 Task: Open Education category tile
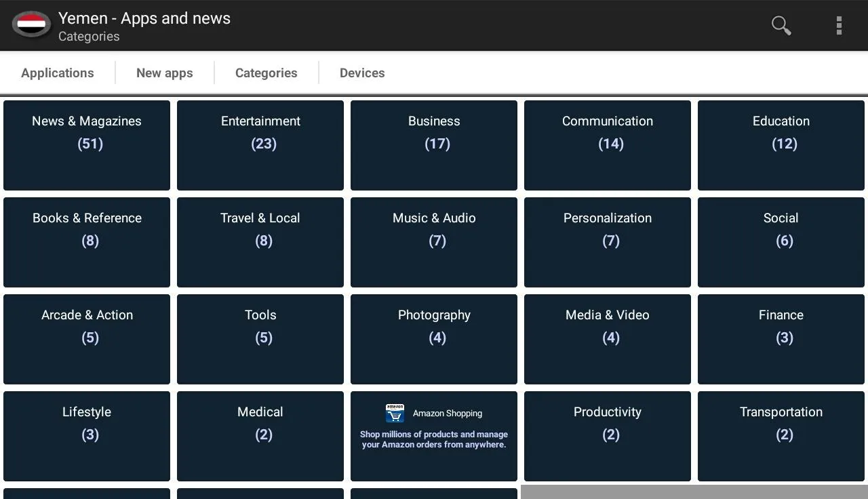(x=781, y=145)
